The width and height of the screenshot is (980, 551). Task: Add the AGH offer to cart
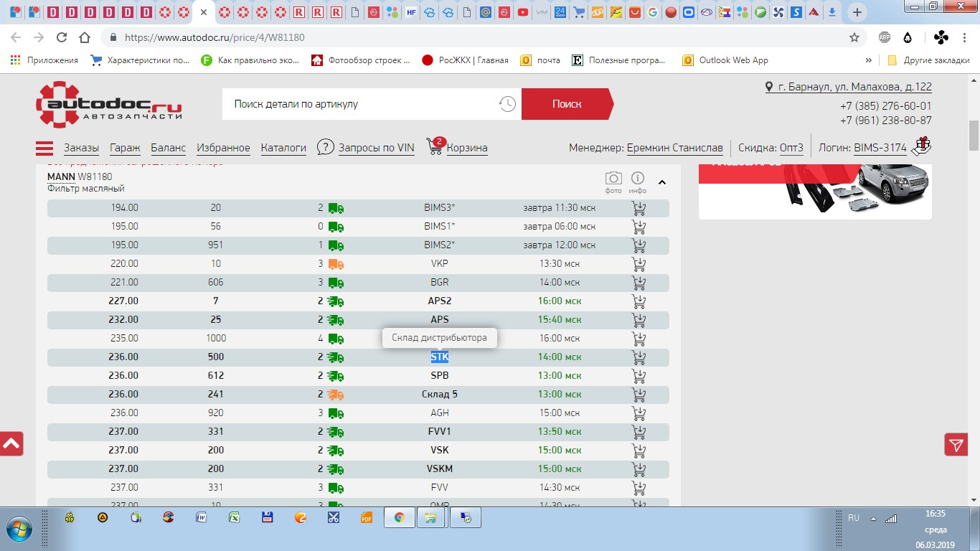(639, 413)
